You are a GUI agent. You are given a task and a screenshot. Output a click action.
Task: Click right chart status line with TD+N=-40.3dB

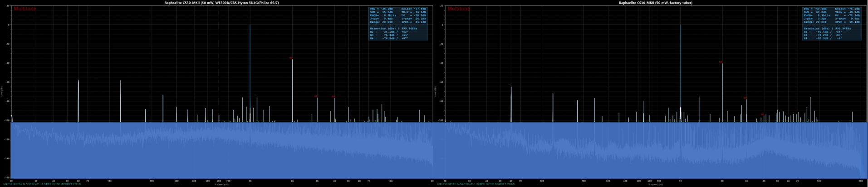pos(476,184)
